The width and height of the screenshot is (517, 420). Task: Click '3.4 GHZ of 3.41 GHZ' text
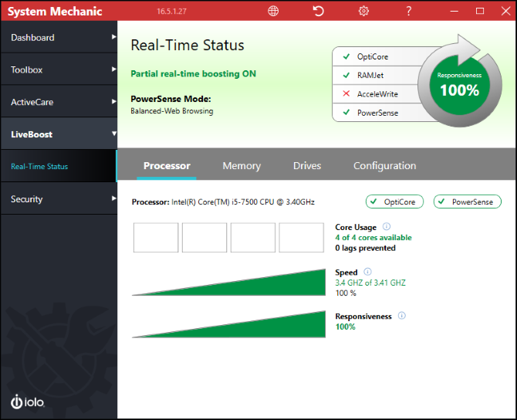click(x=370, y=283)
